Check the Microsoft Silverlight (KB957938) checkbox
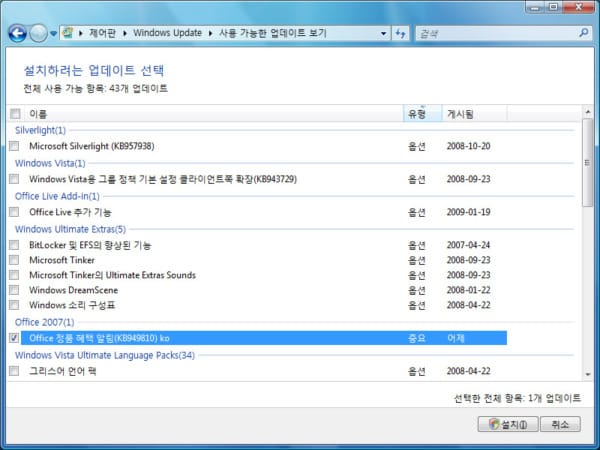 tap(14, 146)
